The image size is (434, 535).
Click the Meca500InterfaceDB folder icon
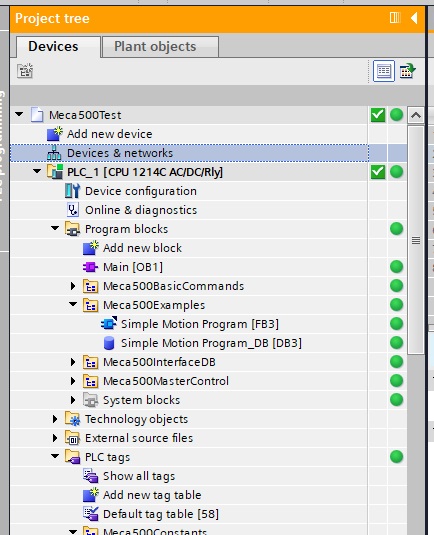click(91, 362)
